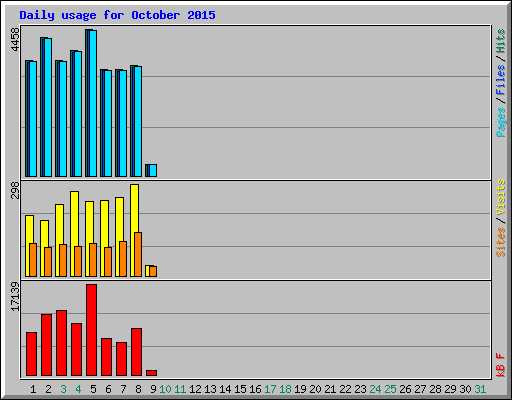Select the day 5 red KB bar
The height and width of the screenshot is (400, 512).
92,330
